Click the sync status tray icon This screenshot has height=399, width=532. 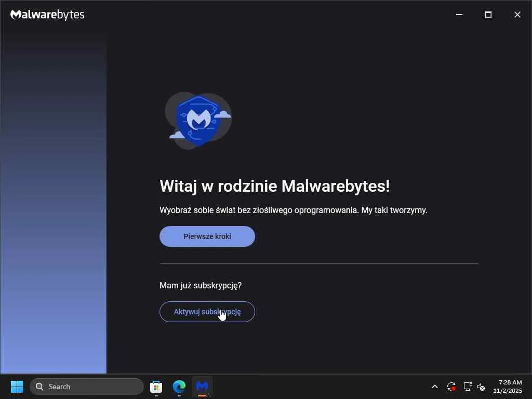tap(451, 387)
